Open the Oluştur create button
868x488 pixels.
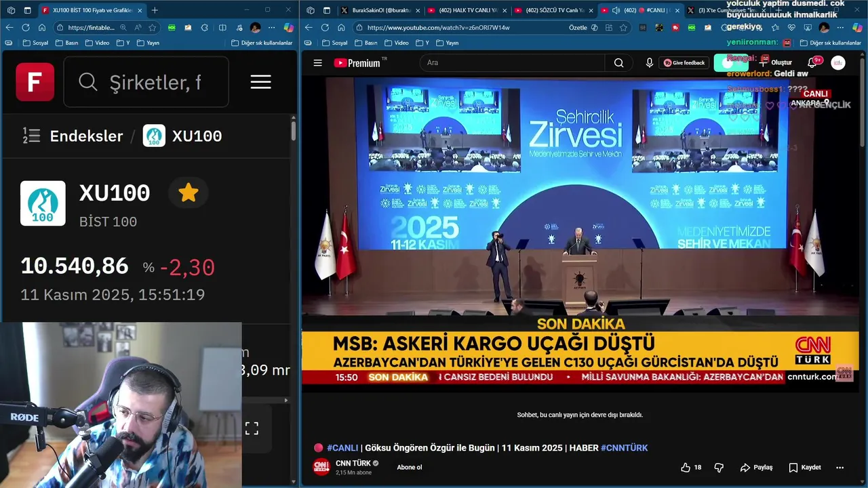pyautogui.click(x=776, y=62)
